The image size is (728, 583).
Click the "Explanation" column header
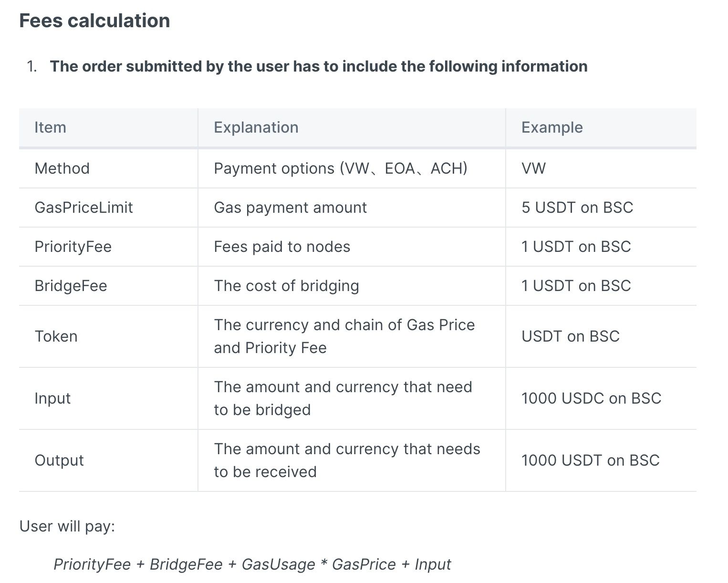tap(256, 127)
